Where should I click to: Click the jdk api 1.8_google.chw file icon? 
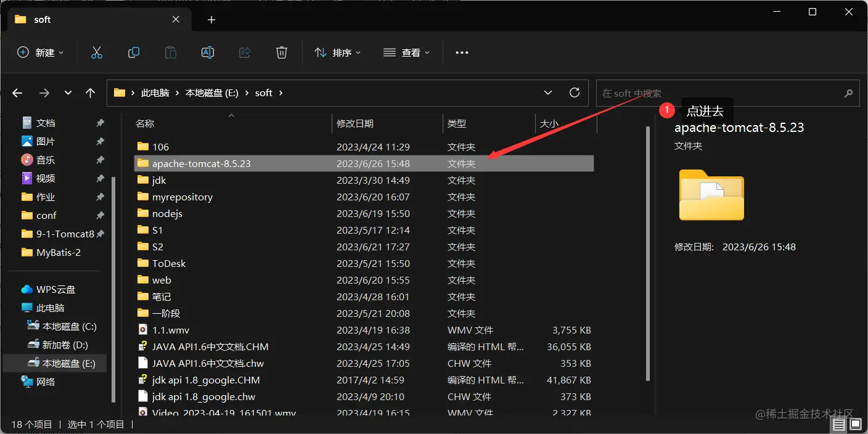pos(143,396)
